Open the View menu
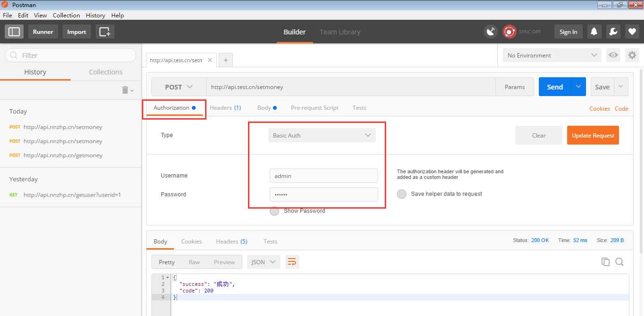Viewport: 644px width, 316px height. (41, 15)
